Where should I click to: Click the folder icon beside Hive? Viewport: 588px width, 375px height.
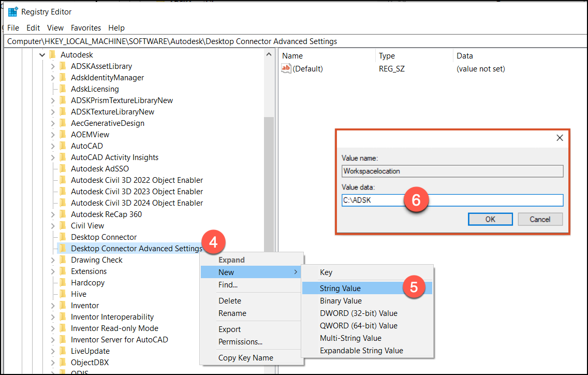(63, 294)
